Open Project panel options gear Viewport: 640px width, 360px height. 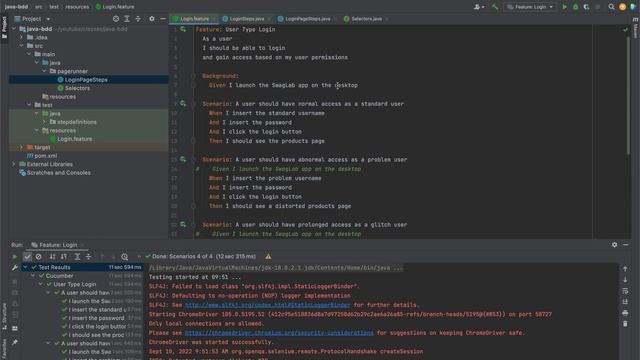coord(152,19)
